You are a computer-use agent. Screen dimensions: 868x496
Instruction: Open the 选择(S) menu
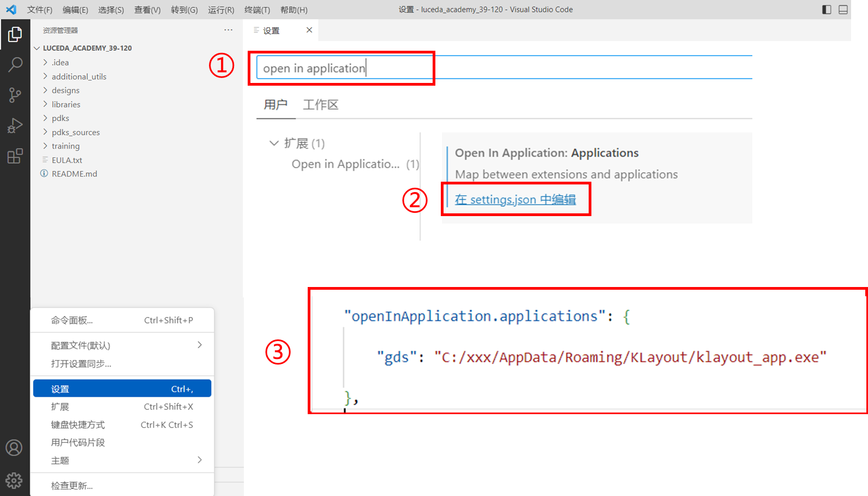(x=111, y=10)
